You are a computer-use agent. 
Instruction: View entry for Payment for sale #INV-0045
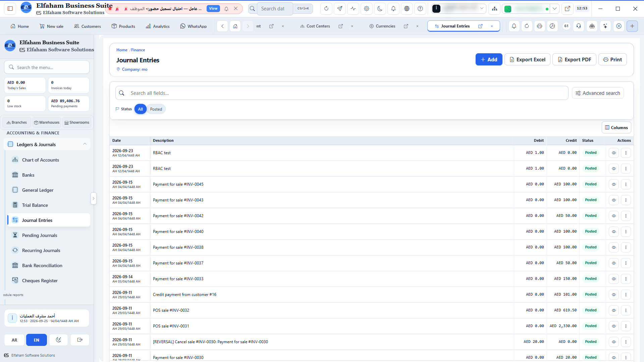click(614, 184)
